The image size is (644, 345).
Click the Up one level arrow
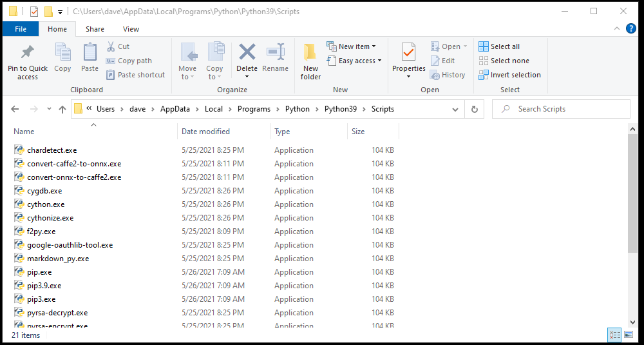click(62, 109)
